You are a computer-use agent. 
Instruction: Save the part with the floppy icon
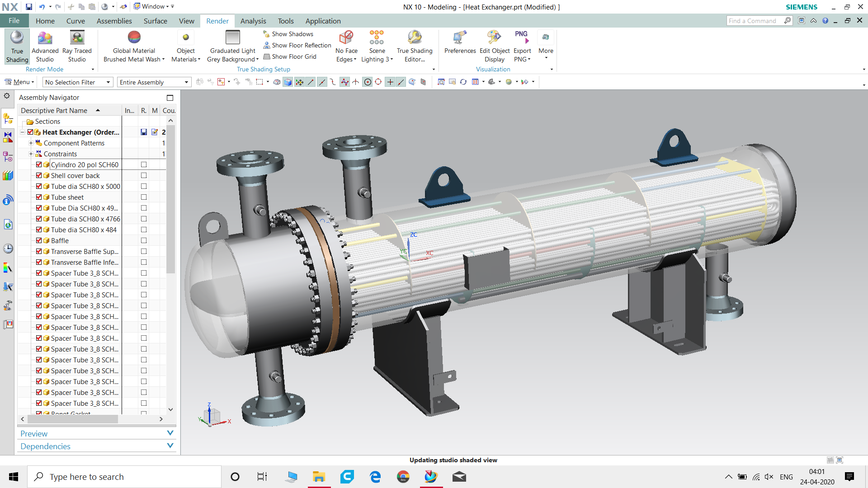click(x=28, y=7)
